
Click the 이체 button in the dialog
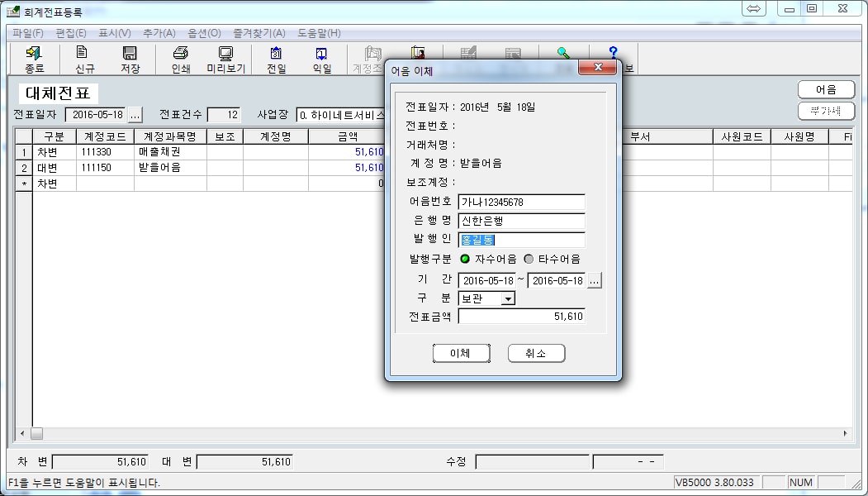click(461, 353)
